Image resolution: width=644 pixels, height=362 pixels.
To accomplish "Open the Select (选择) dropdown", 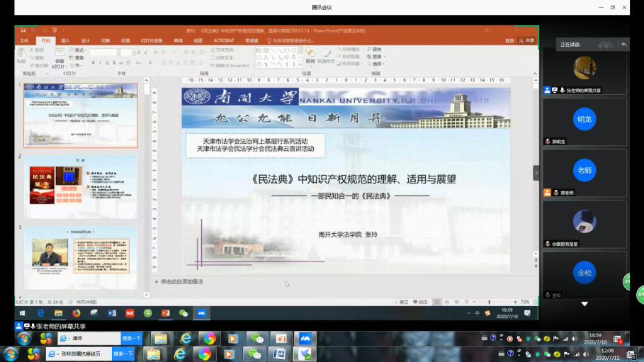I will click(x=375, y=64).
